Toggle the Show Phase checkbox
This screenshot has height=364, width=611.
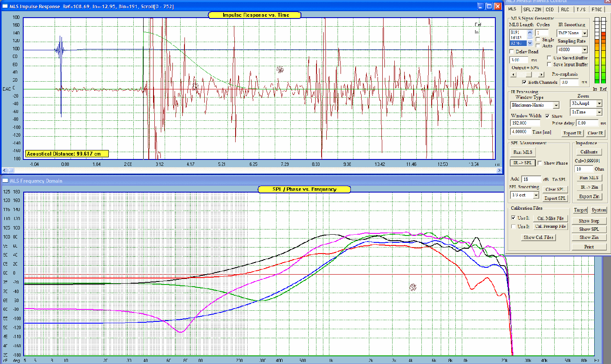click(540, 163)
